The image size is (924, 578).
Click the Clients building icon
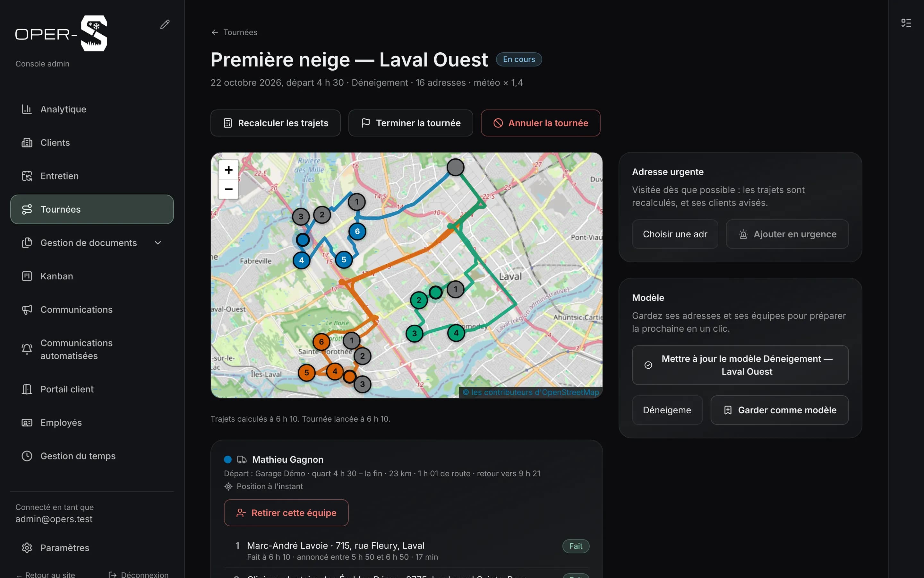pos(27,143)
